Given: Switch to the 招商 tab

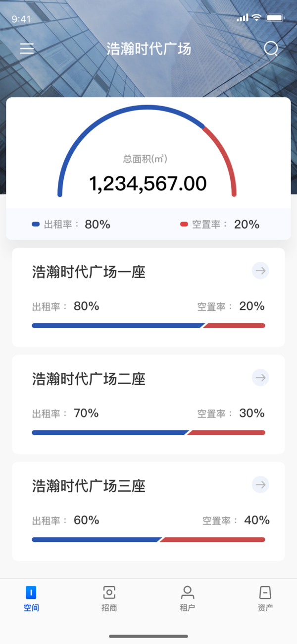Looking at the screenshot, I should pyautogui.click(x=109, y=598).
